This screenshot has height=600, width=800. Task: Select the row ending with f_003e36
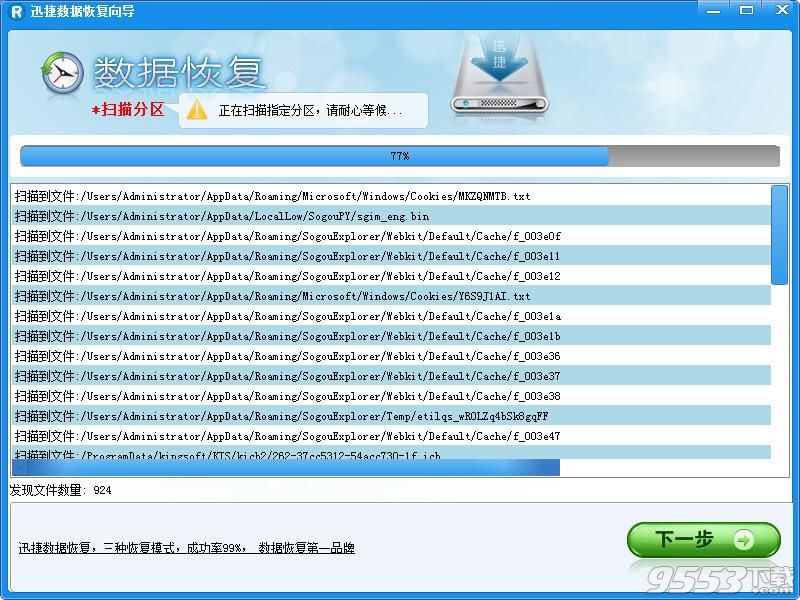click(391, 356)
